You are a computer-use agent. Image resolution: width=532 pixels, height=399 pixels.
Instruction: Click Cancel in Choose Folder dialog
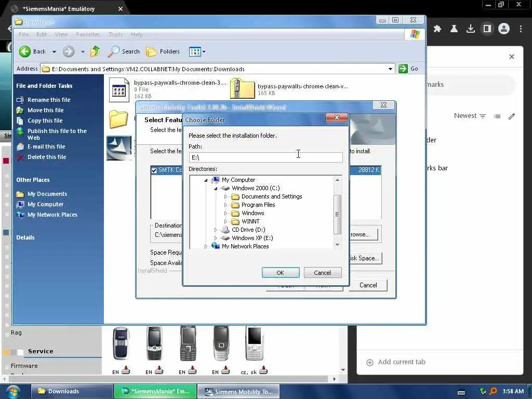coord(322,272)
